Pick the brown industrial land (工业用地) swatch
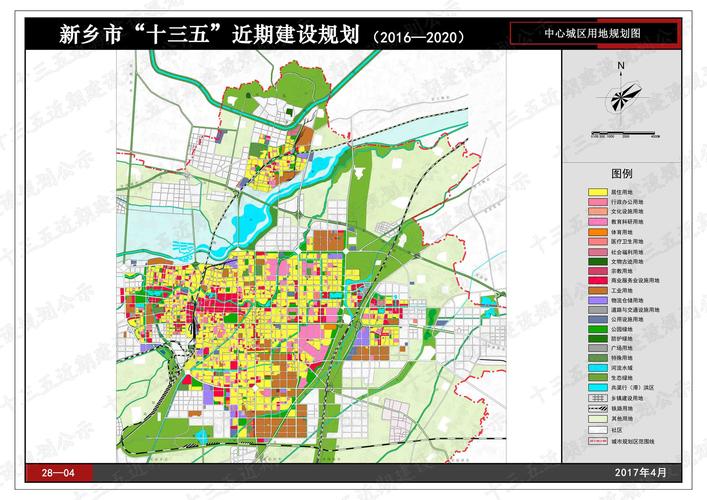 [597, 290]
